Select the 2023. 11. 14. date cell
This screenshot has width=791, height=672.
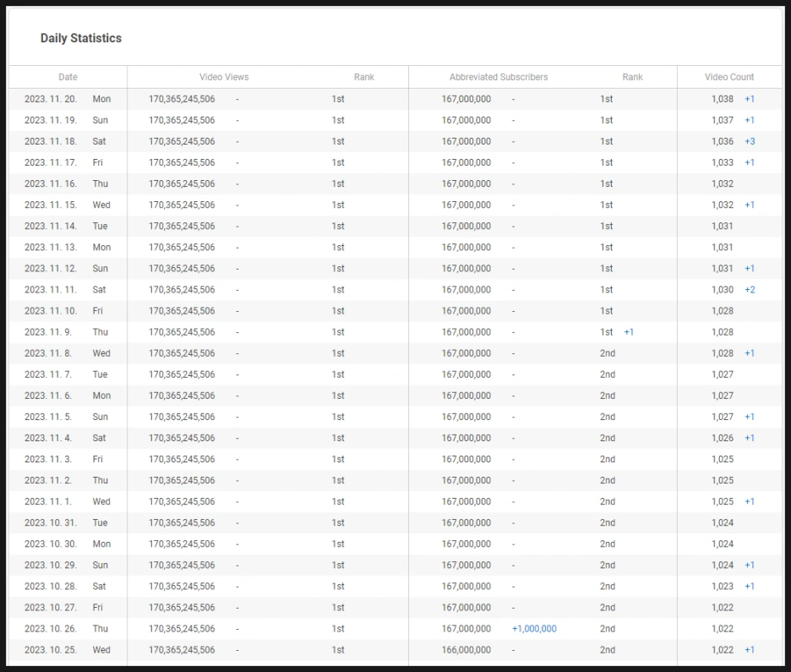pyautogui.click(x=51, y=226)
